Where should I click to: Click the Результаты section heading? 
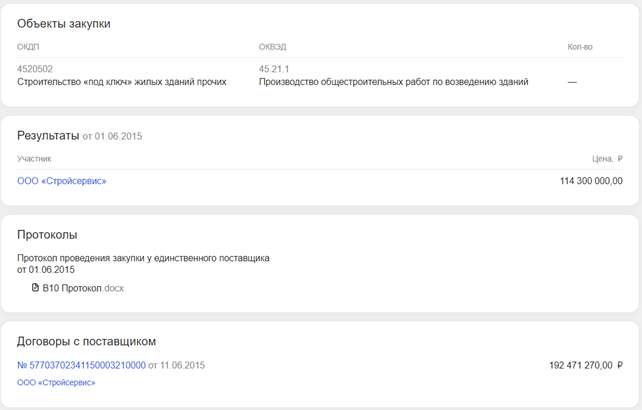click(48, 136)
